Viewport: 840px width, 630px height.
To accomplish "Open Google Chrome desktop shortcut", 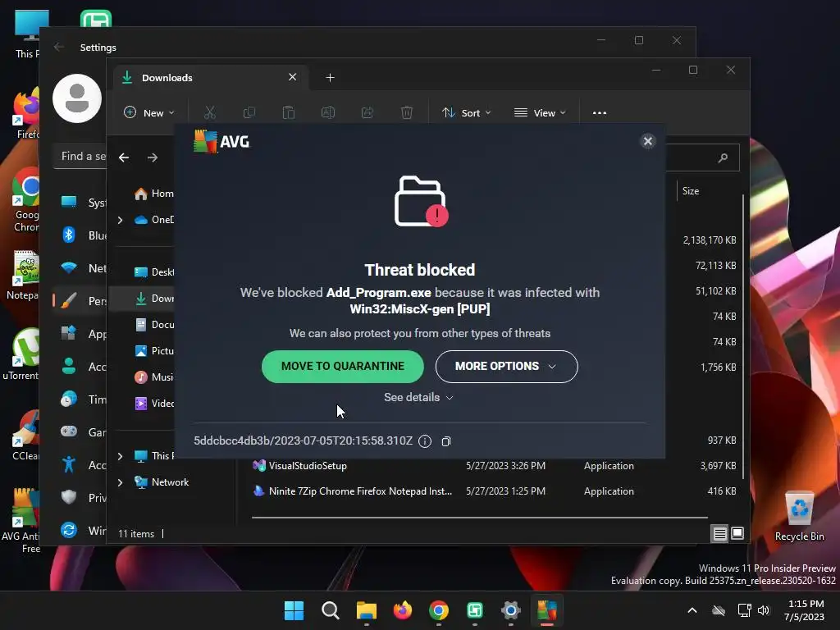I will click(x=25, y=200).
